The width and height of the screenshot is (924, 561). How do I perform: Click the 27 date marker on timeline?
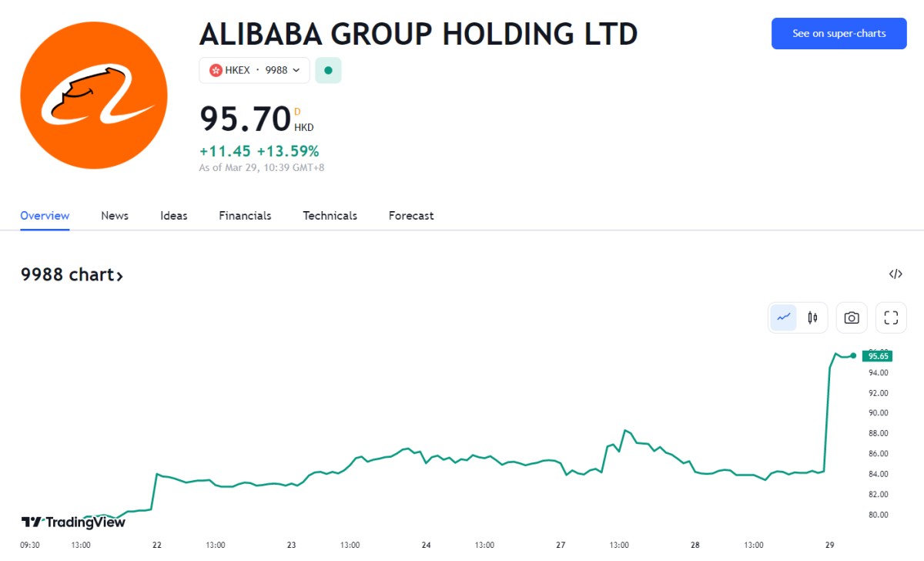561,545
